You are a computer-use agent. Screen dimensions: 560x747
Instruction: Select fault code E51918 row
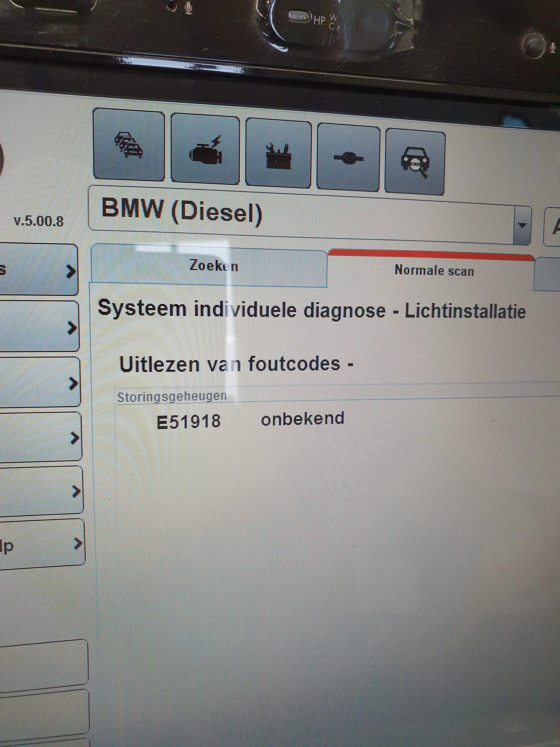[189, 421]
